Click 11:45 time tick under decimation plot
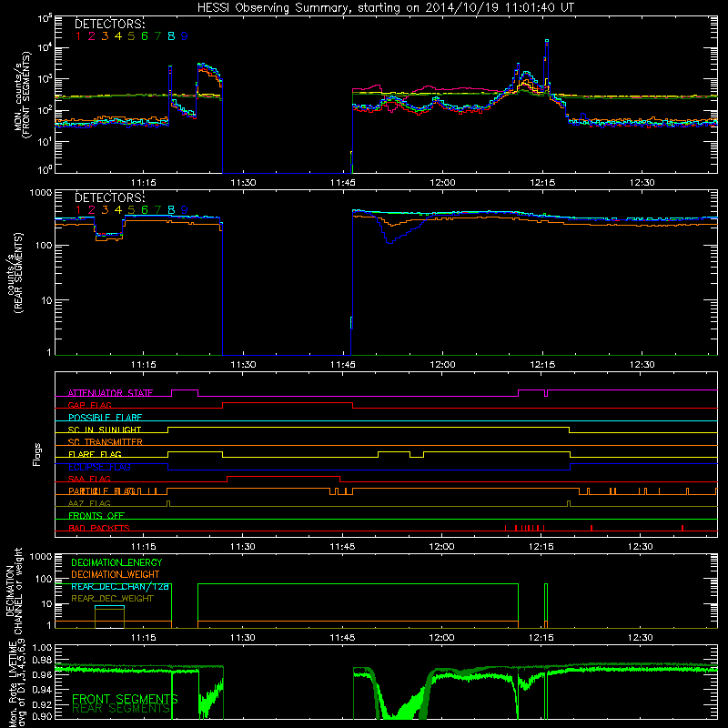This screenshot has width=728, height=728. (343, 638)
